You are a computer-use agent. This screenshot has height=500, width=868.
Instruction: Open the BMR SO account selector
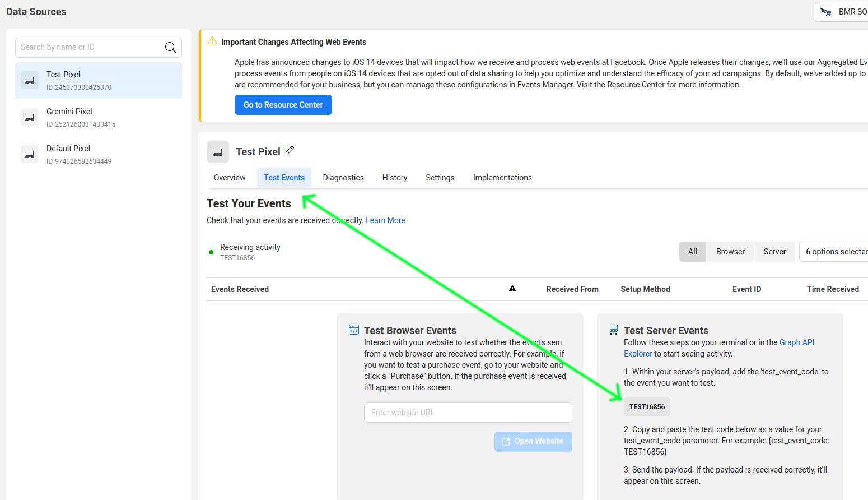(x=842, y=12)
